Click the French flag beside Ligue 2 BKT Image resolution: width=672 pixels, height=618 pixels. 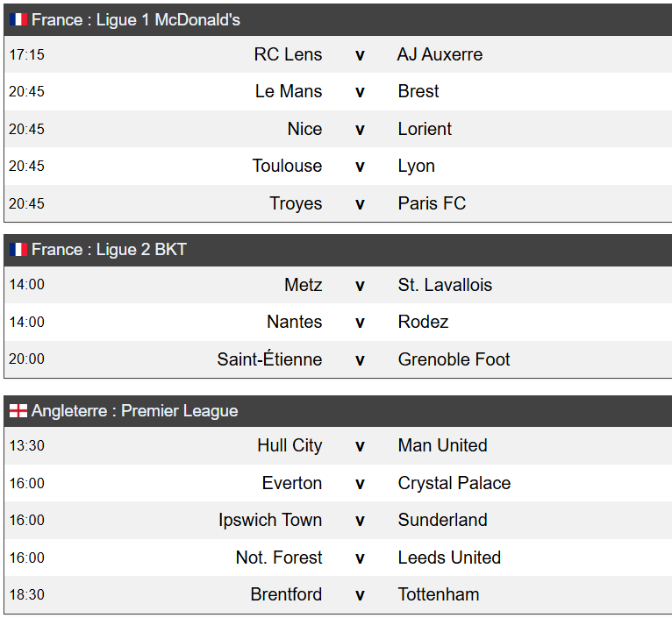coord(18,249)
